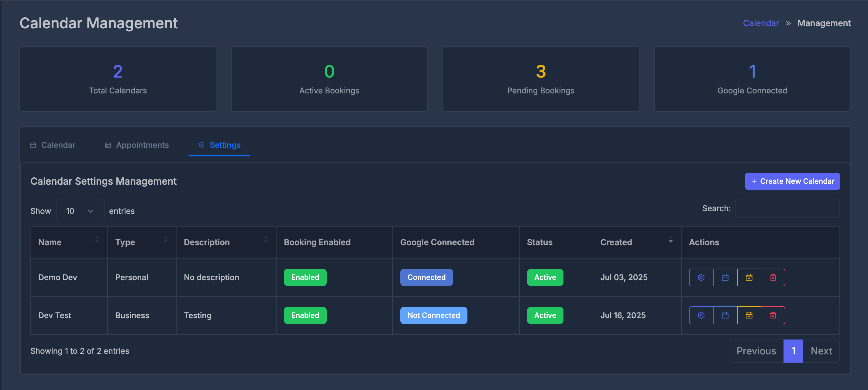Image resolution: width=868 pixels, height=390 pixels.
Task: Open the Pending Bookings stat card
Action: click(x=541, y=79)
